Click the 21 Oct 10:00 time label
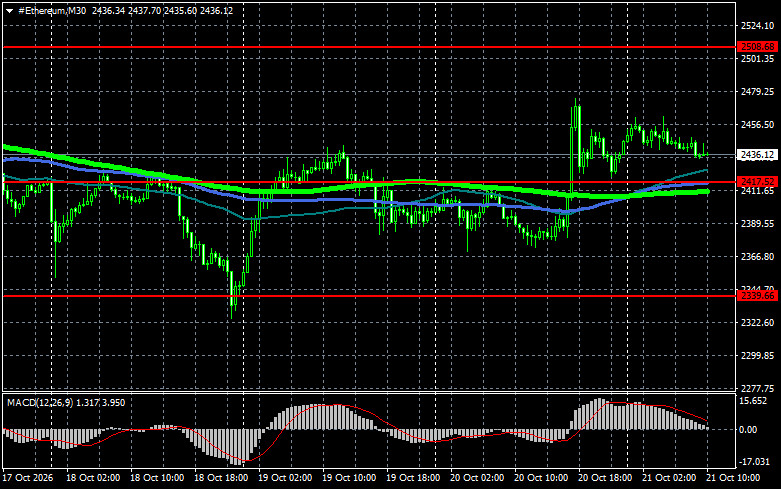Viewport: 781px width, 489px height. (x=733, y=478)
